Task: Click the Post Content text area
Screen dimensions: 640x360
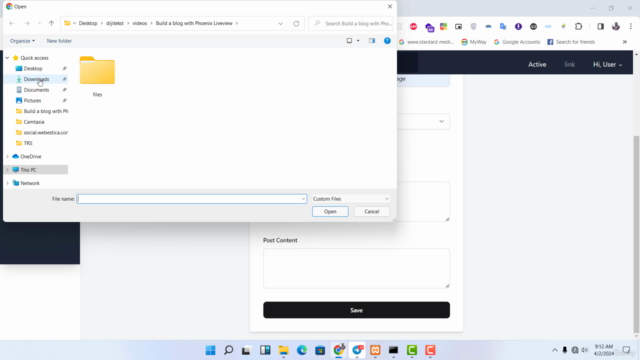Action: click(356, 268)
